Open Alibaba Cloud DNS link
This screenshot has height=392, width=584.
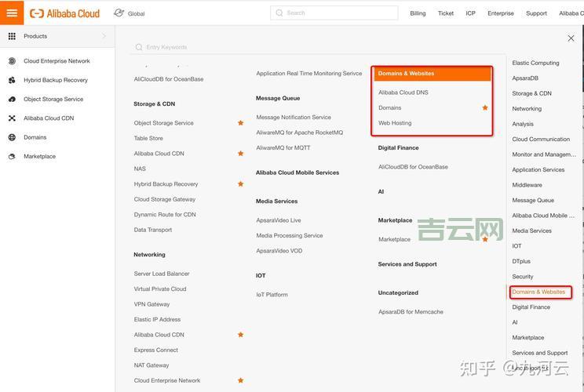point(403,93)
